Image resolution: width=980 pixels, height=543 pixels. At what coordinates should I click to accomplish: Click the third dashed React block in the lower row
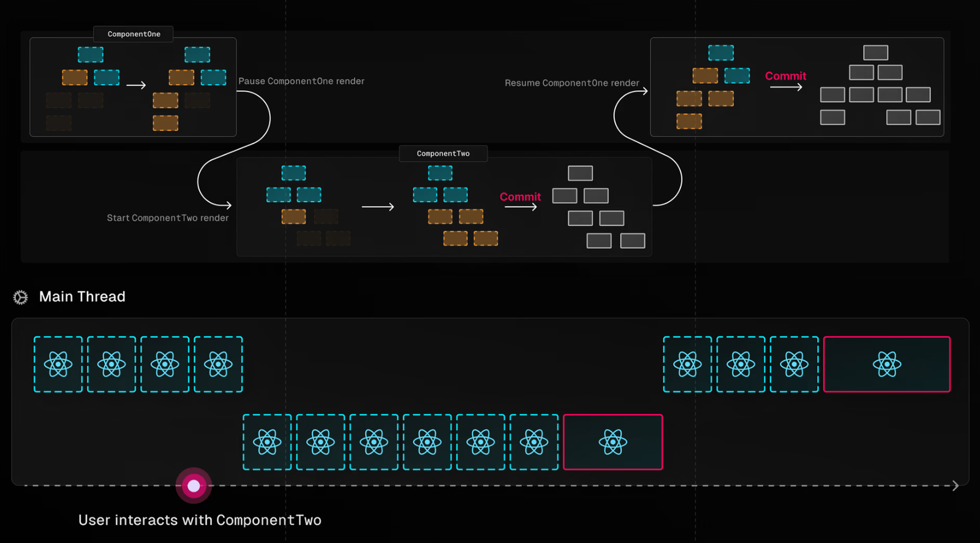click(x=374, y=442)
